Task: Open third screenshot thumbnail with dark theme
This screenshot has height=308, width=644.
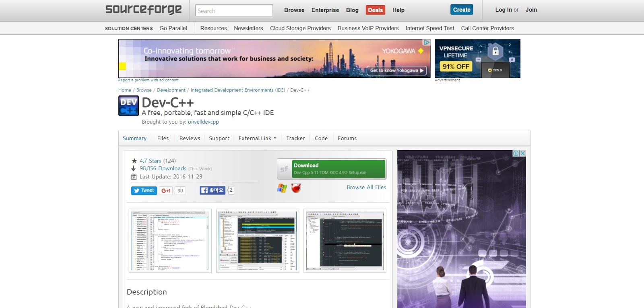Action: pos(345,241)
